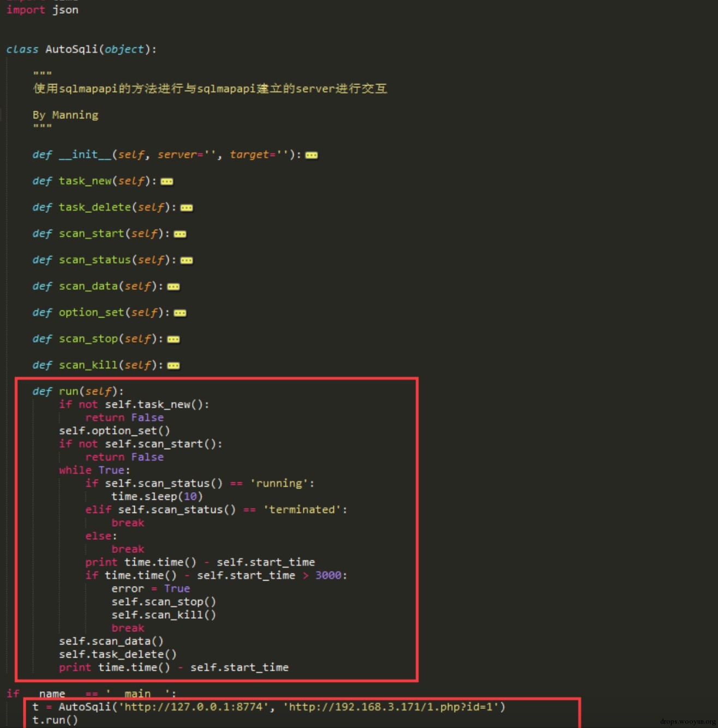The height and width of the screenshot is (728, 718).
Task: Click the drops.wooyun.org watermark text
Action: pyautogui.click(x=688, y=721)
